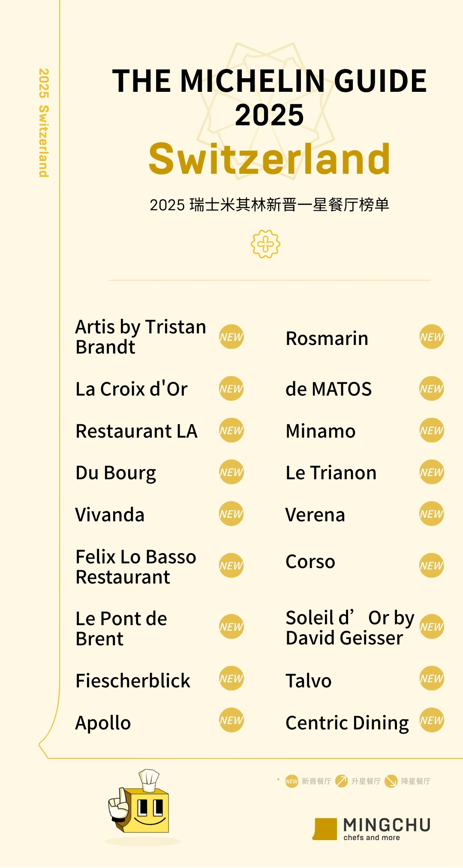The width and height of the screenshot is (463, 868).
Task: Click the MINGCHU logo
Action: [x=372, y=829]
